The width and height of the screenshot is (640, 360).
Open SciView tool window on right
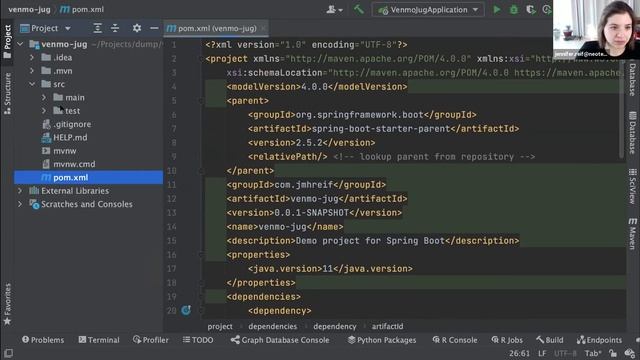click(x=632, y=187)
